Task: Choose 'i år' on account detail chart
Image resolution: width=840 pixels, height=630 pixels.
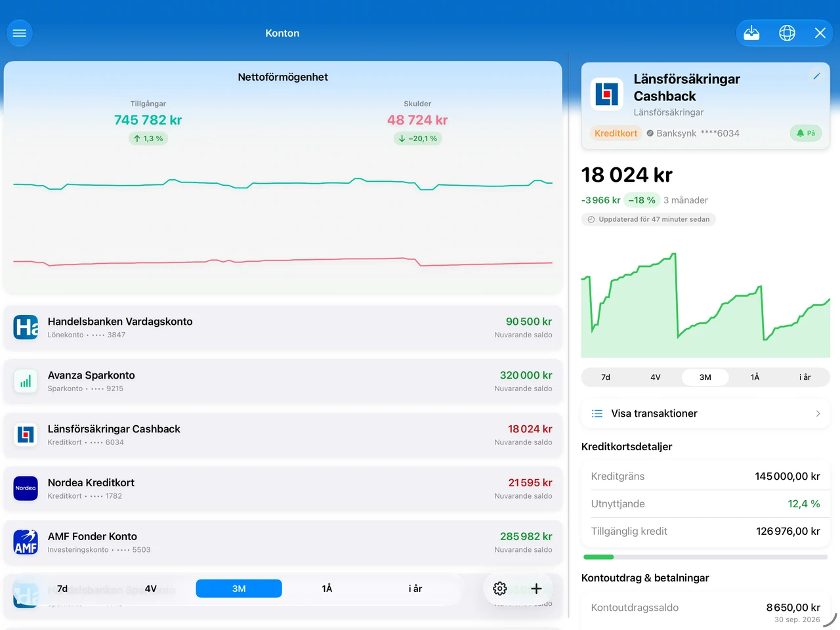Action: [x=805, y=377]
